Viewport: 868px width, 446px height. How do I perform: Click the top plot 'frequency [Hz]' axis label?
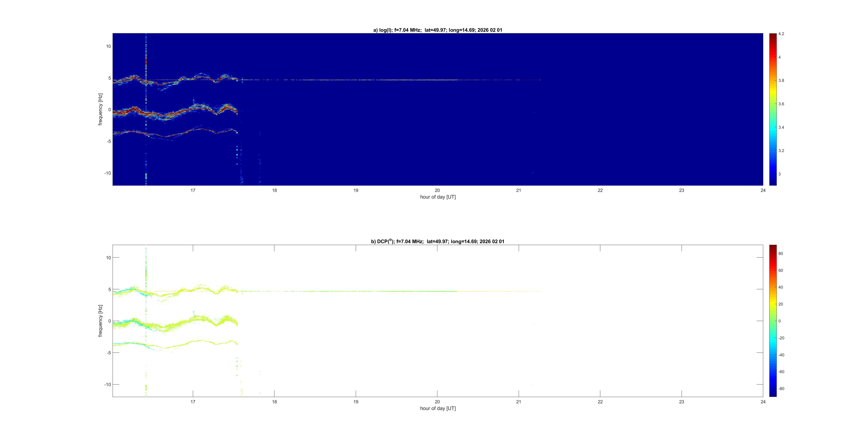pyautogui.click(x=100, y=110)
